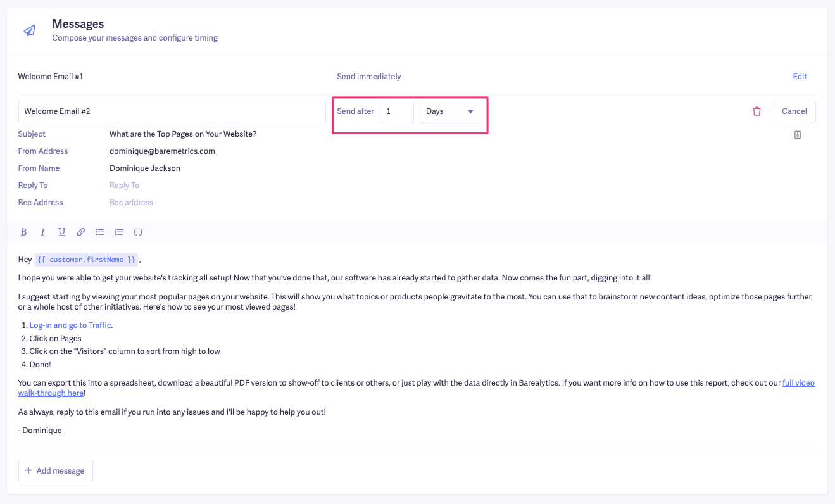This screenshot has height=504, width=835.
Task: Insert a hyperlink using the link icon
Action: [81, 232]
